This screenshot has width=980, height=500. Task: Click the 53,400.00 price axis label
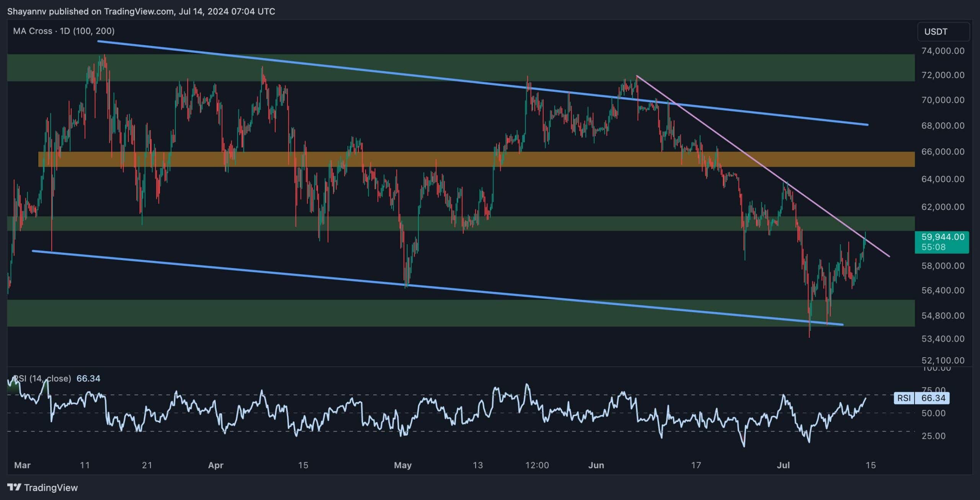coord(943,339)
